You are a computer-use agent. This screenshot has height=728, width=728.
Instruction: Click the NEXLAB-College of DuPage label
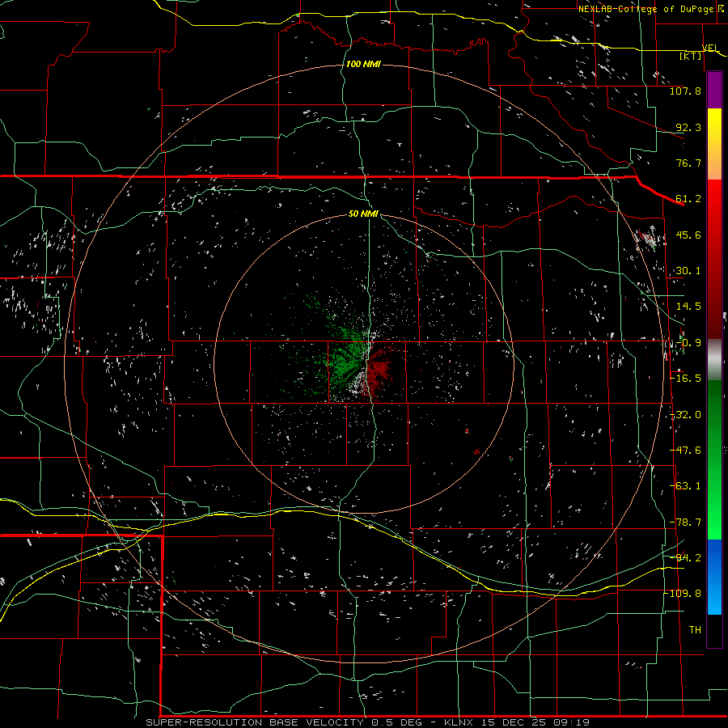tap(645, 9)
